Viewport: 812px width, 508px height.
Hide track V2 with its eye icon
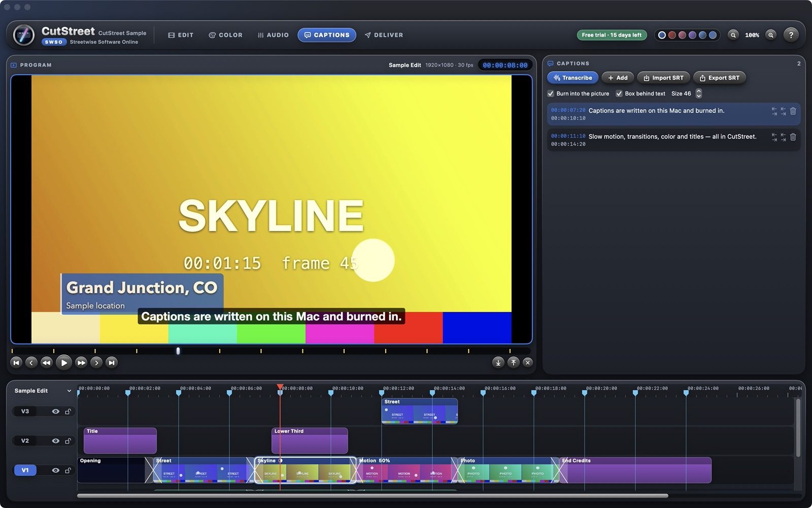pyautogui.click(x=56, y=441)
